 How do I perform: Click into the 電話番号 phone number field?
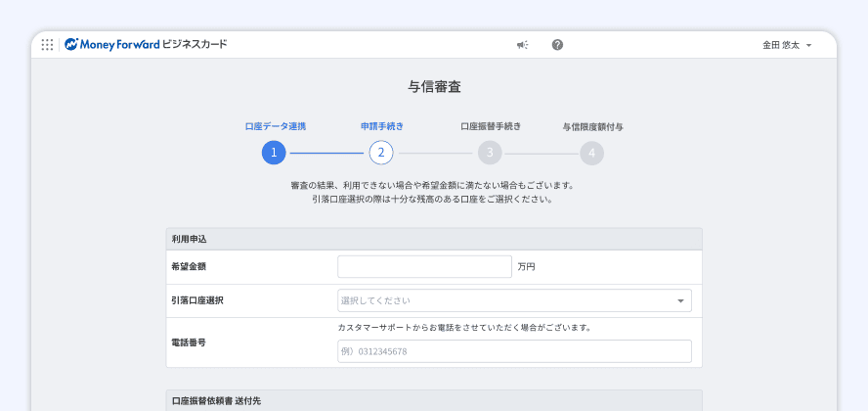click(x=514, y=351)
